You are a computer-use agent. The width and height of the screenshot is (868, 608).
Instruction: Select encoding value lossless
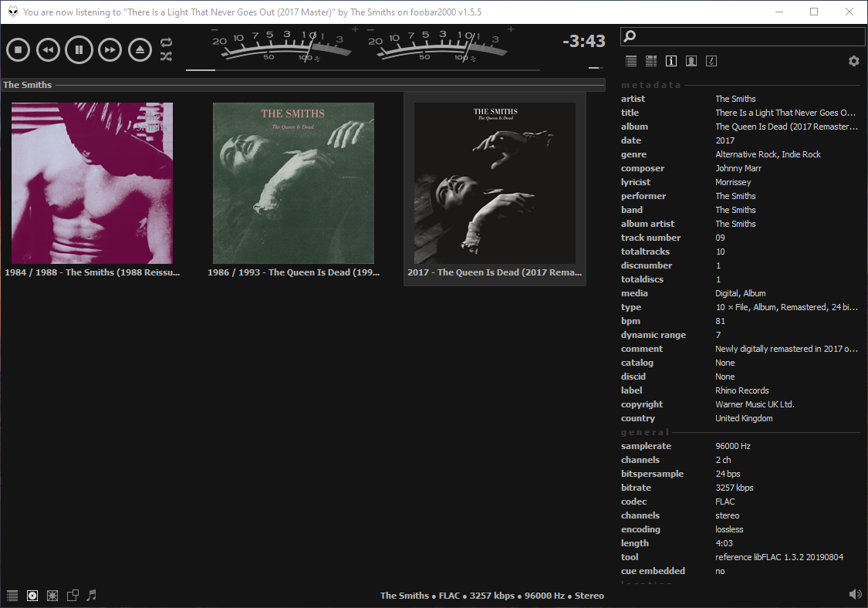pyautogui.click(x=729, y=529)
